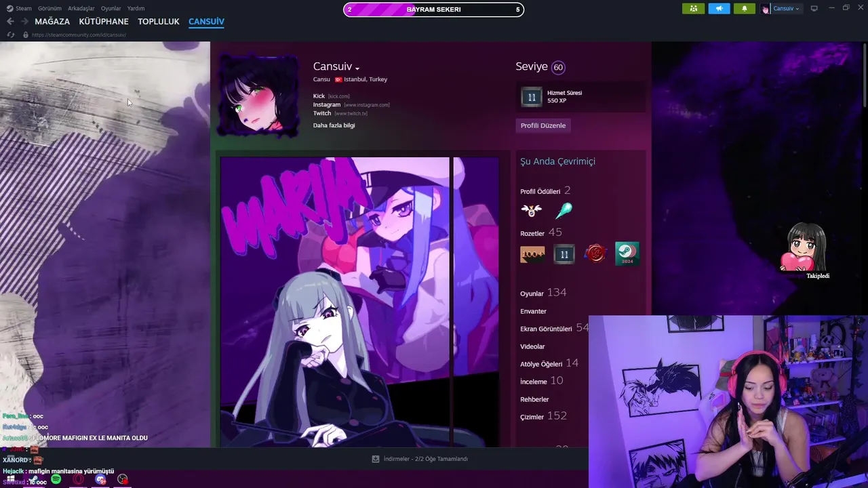This screenshot has width=868, height=488.
Task: Open the blue megaphone announcements icon
Action: pos(719,9)
